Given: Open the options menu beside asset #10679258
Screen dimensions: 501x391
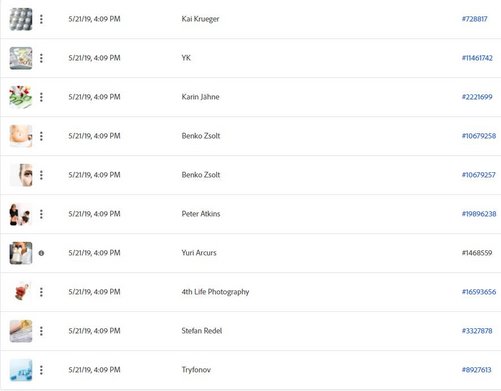Looking at the screenshot, I should coord(41,136).
